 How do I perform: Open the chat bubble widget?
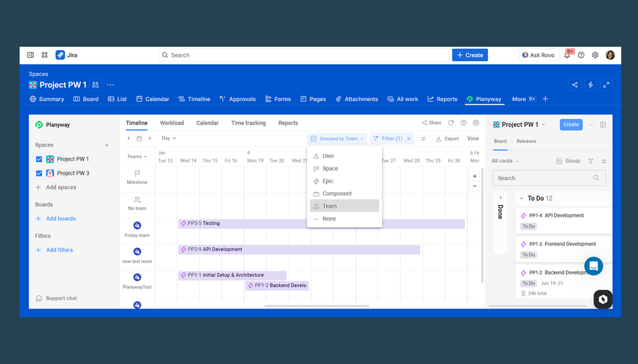click(x=594, y=266)
